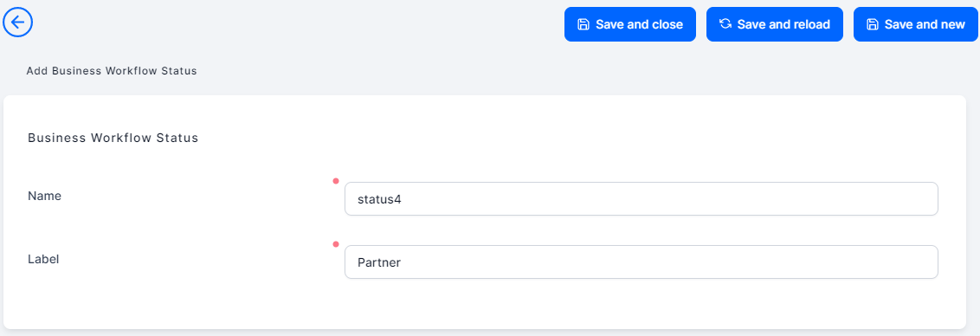This screenshot has height=336, width=980.
Task: Place cursor after the Partner text
Action: click(x=403, y=262)
